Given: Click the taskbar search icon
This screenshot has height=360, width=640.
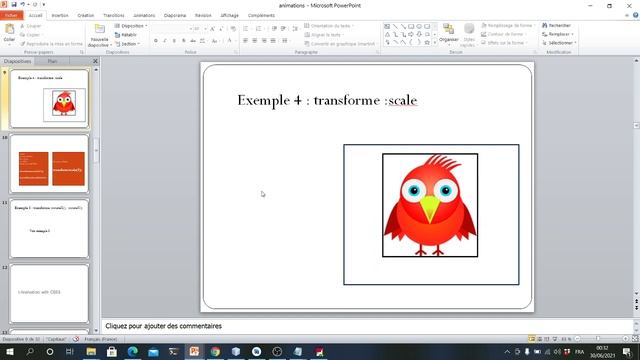Looking at the screenshot, I should pyautogui.click(x=30, y=351).
